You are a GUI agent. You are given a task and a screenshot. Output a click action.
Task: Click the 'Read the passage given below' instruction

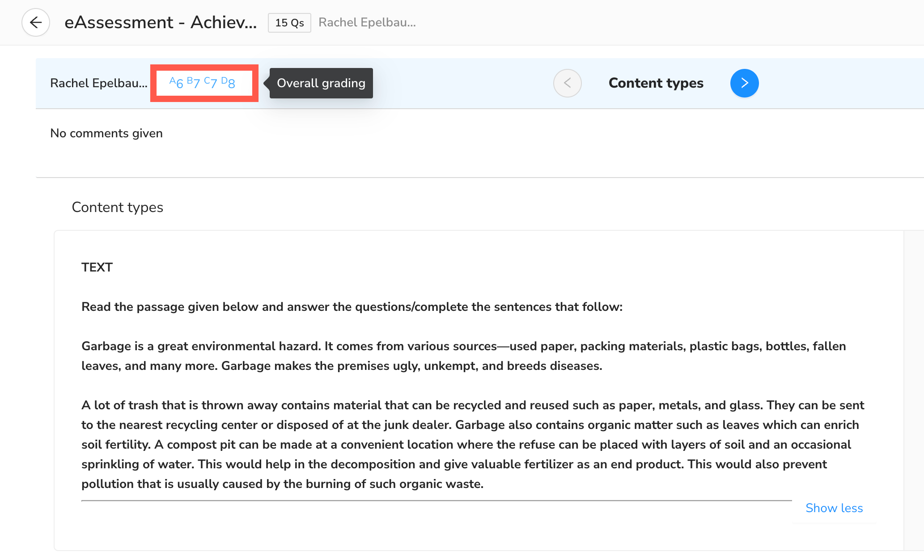[x=352, y=307]
